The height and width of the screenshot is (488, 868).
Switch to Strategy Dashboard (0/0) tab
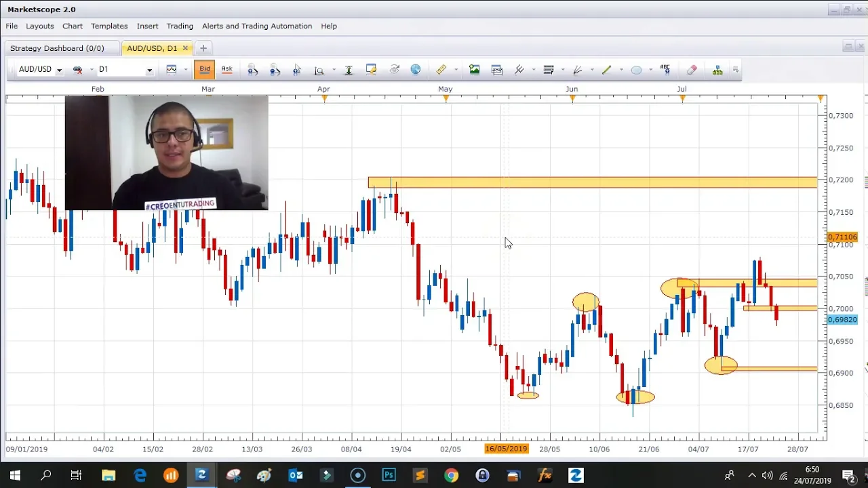click(57, 48)
